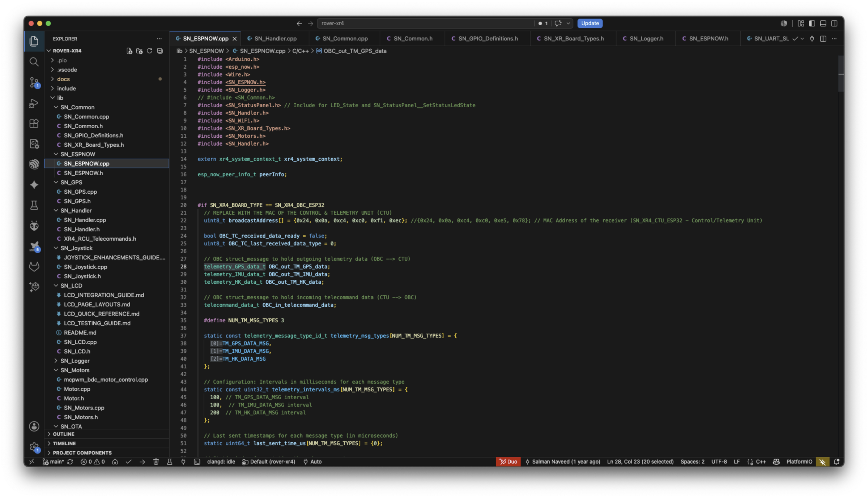Click Spaces: 2 indentation setting
The width and height of the screenshot is (868, 498).
click(x=692, y=461)
